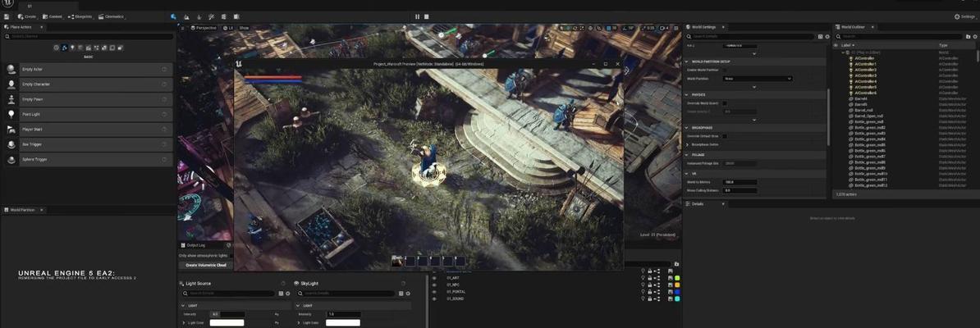Activate the Select editing mode icon
The width and height of the screenshot is (980, 328).
(174, 16)
